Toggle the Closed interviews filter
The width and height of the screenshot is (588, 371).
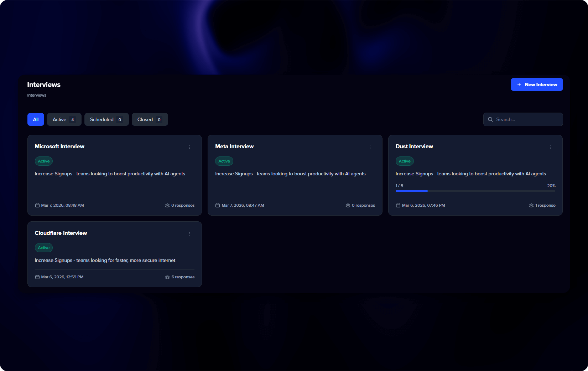pyautogui.click(x=150, y=119)
